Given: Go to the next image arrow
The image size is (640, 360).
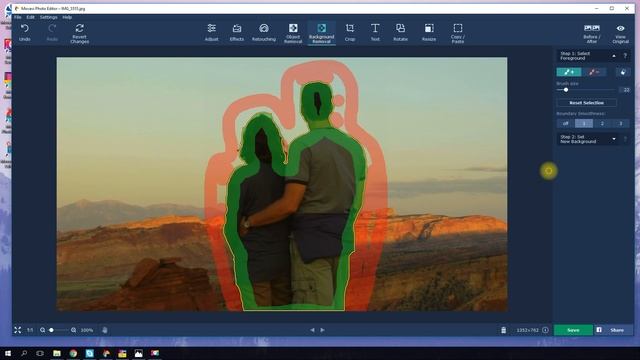Looking at the screenshot, I should point(323,330).
